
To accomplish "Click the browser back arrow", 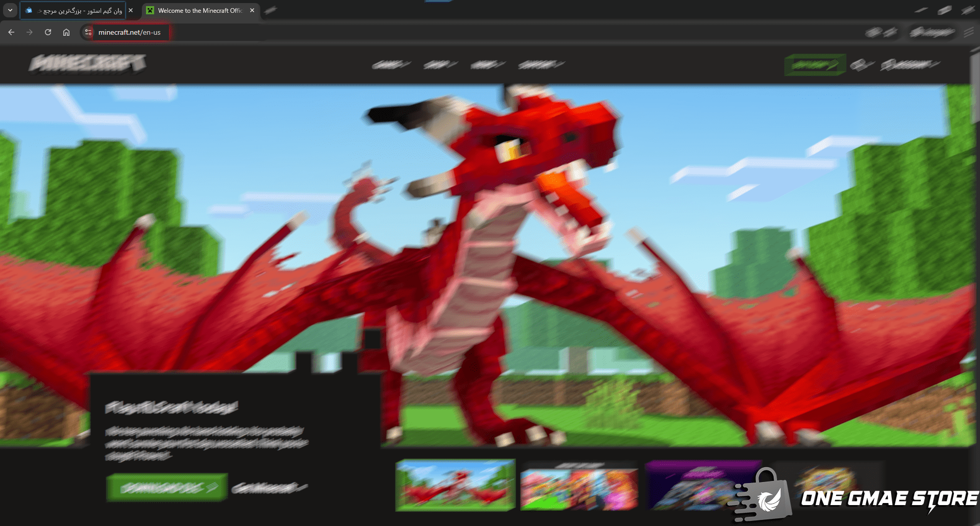I will point(11,32).
